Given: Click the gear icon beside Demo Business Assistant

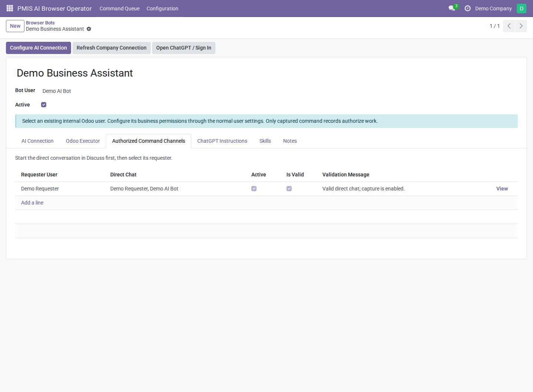Looking at the screenshot, I should pyautogui.click(x=89, y=29).
